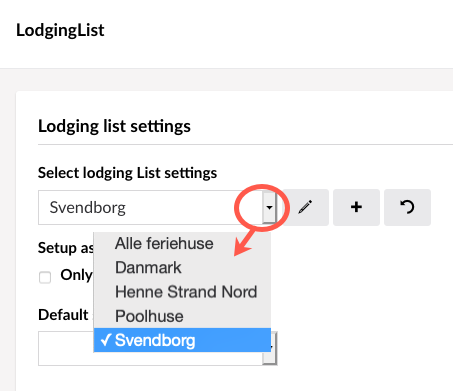The image size is (455, 391).
Task: Click the Lodging list settings heading
Action: tap(114, 127)
